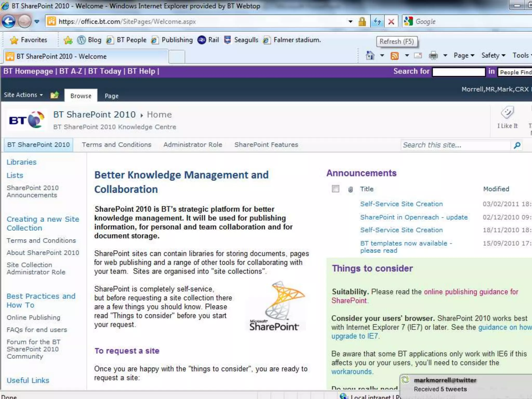Viewport: 532px width, 399px height.
Task: Open the BT A-Z link
Action: [x=71, y=71]
